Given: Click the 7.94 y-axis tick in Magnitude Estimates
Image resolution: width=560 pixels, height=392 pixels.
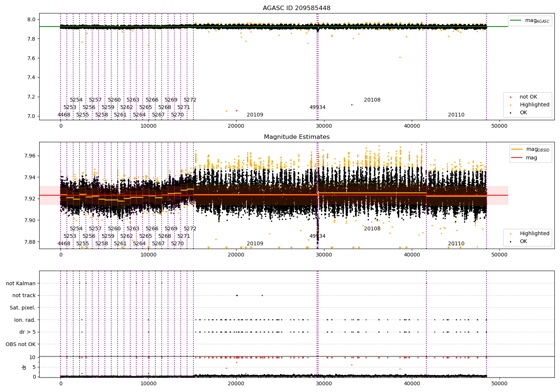Looking at the screenshot, I should click(30, 177).
